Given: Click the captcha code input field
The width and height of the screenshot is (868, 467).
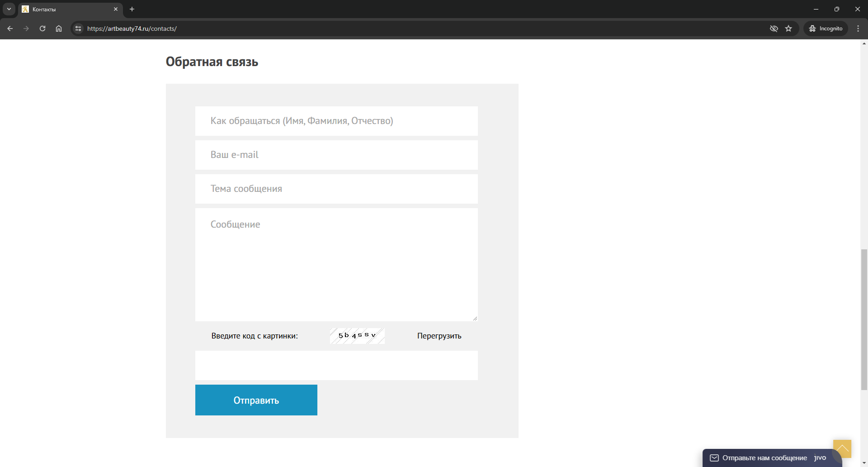Looking at the screenshot, I should coord(336,365).
